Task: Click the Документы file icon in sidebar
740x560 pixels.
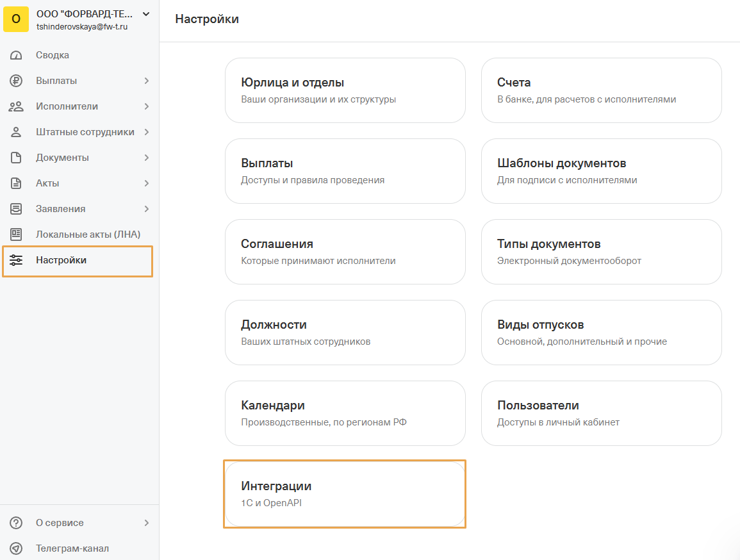Action: point(16,158)
